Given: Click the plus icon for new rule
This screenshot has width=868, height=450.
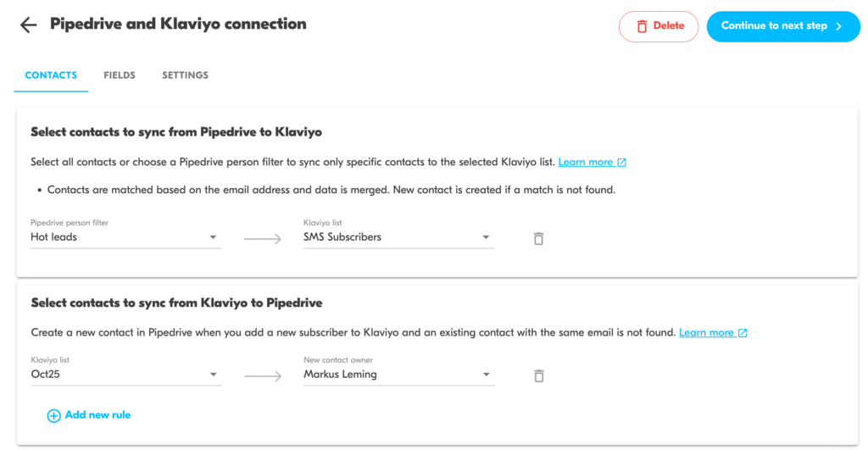Looking at the screenshot, I should [53, 416].
